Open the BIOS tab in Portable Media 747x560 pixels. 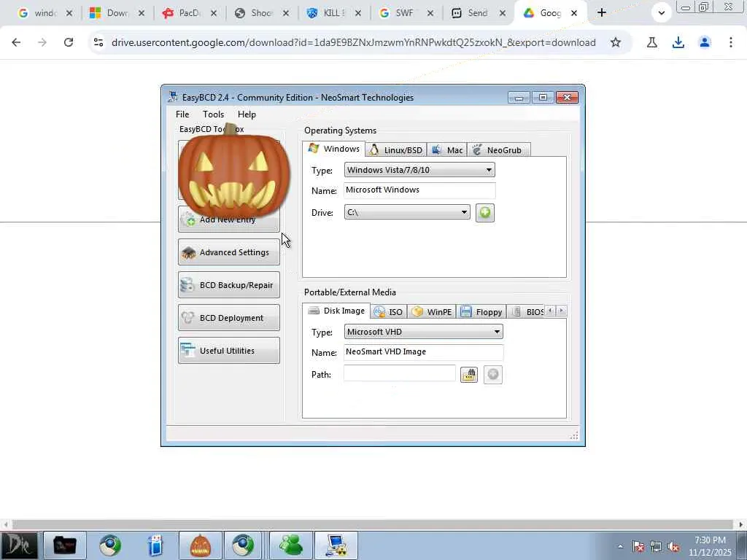[527, 312]
